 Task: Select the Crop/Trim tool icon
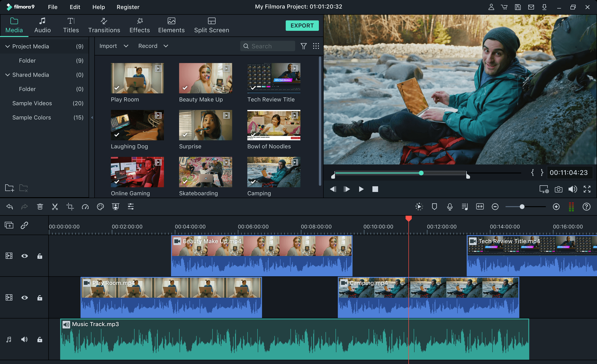69,207
